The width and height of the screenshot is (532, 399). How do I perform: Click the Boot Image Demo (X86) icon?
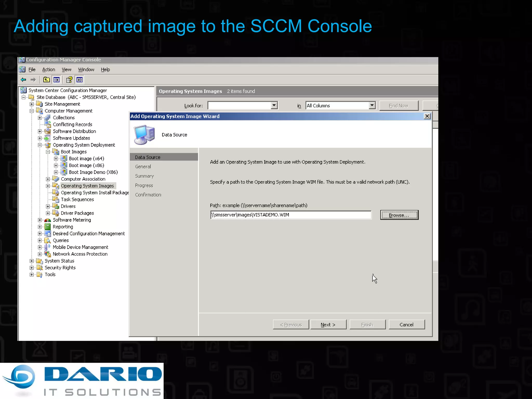click(64, 172)
